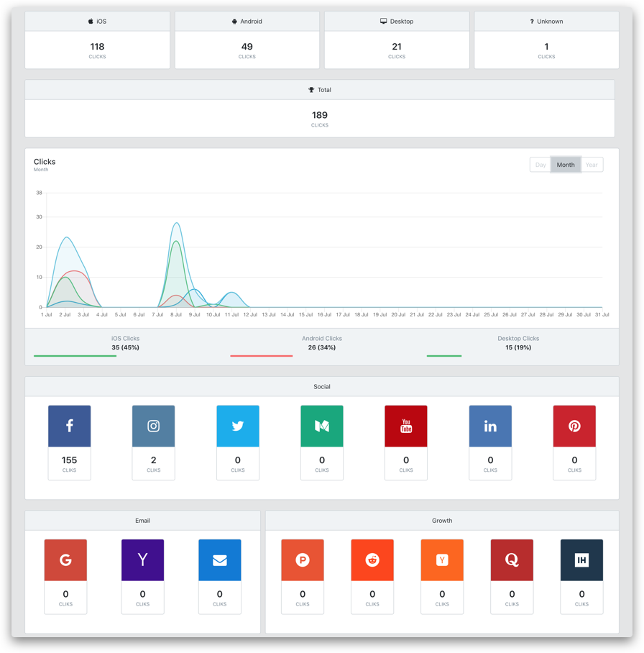Select the Instagram icon in Social panel
Screen dimensions: 644x653
(153, 426)
